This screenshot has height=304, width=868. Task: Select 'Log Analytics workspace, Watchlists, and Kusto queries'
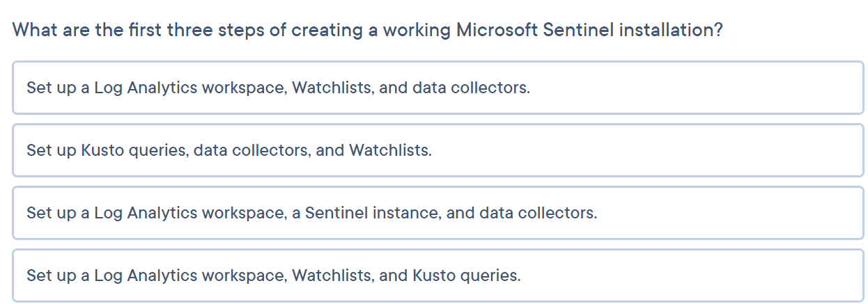tap(438, 275)
